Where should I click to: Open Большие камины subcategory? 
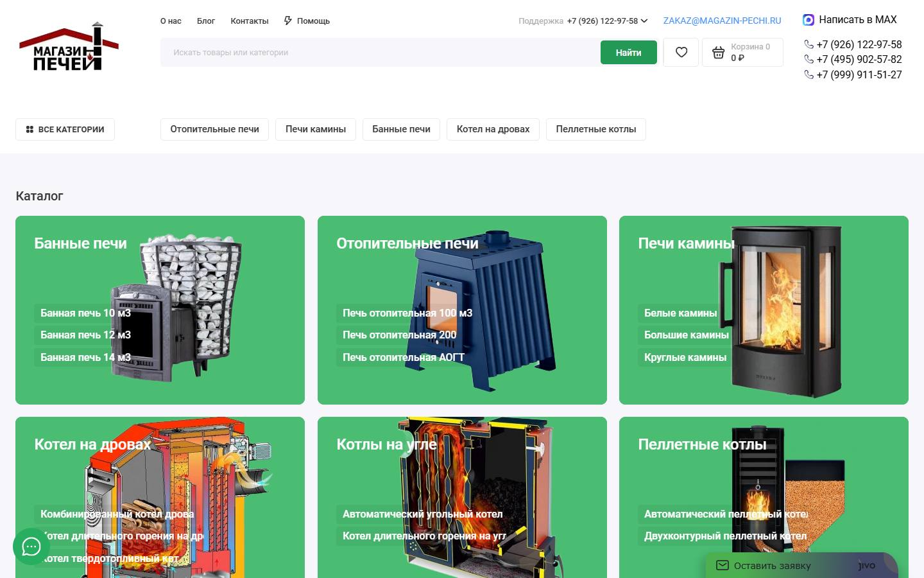687,335
